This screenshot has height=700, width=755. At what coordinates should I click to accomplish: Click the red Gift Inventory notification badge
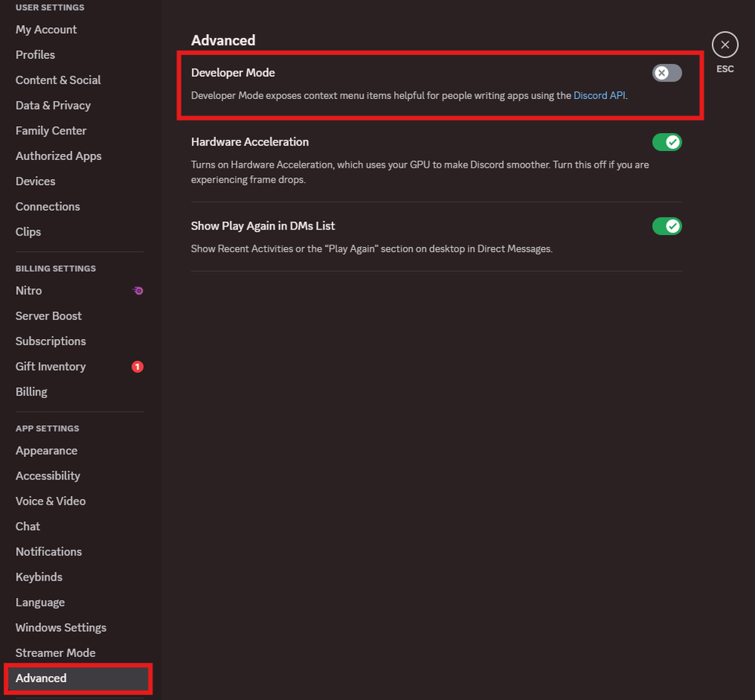click(137, 367)
